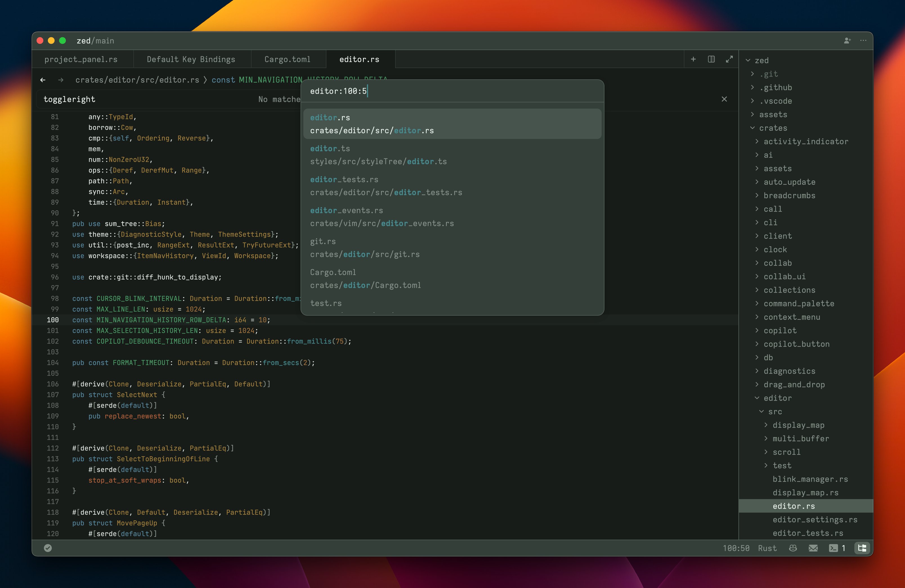Switch to the Cargo.toml tab
This screenshot has width=905, height=588.
(288, 59)
